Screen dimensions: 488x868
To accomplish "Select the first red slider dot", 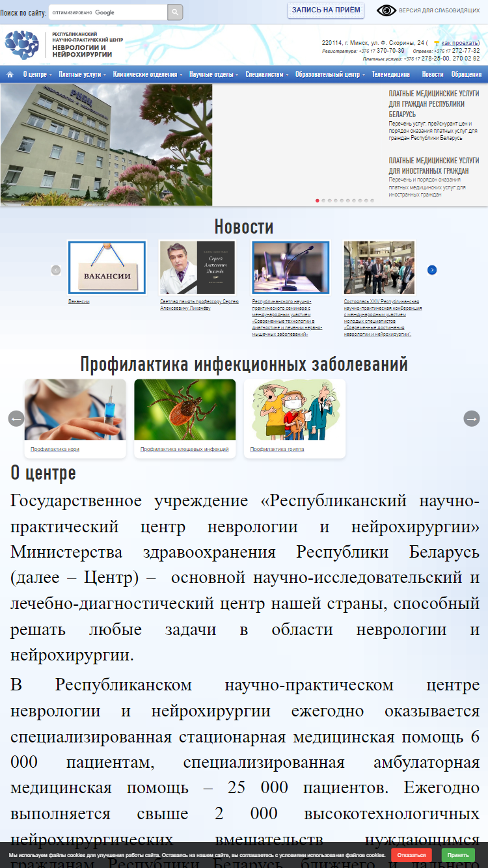I will [318, 200].
